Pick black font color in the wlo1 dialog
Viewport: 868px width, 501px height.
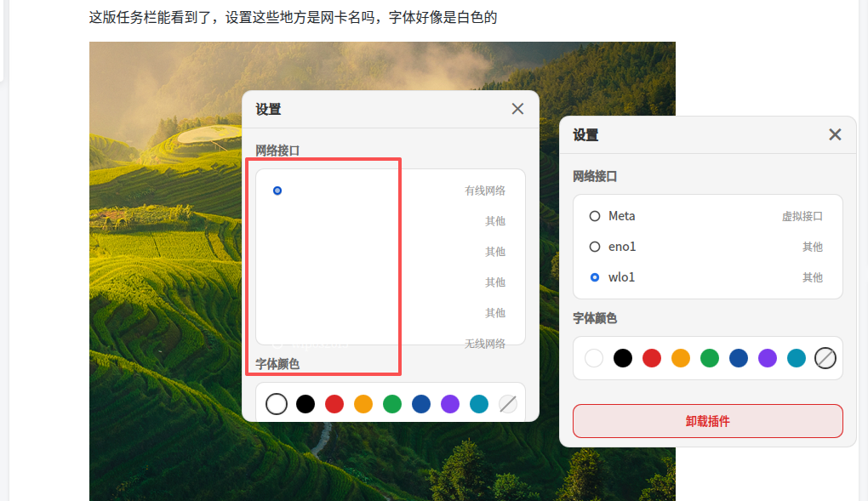623,358
